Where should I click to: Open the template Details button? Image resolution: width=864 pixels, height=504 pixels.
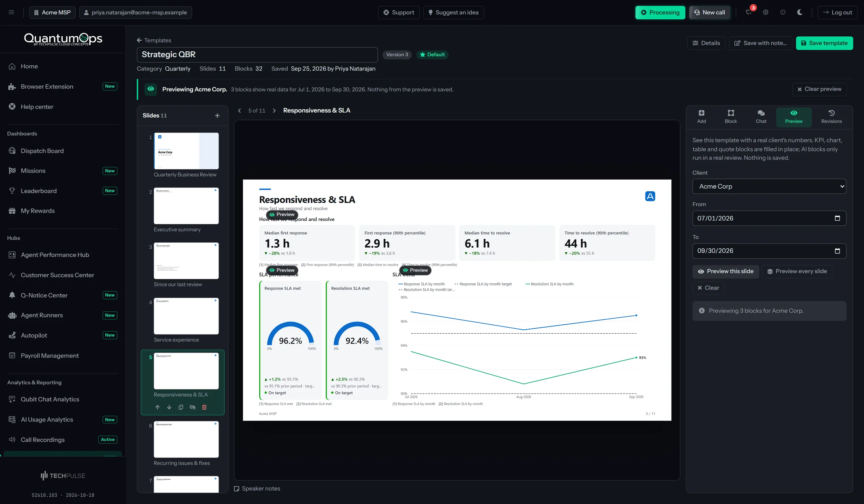click(706, 43)
